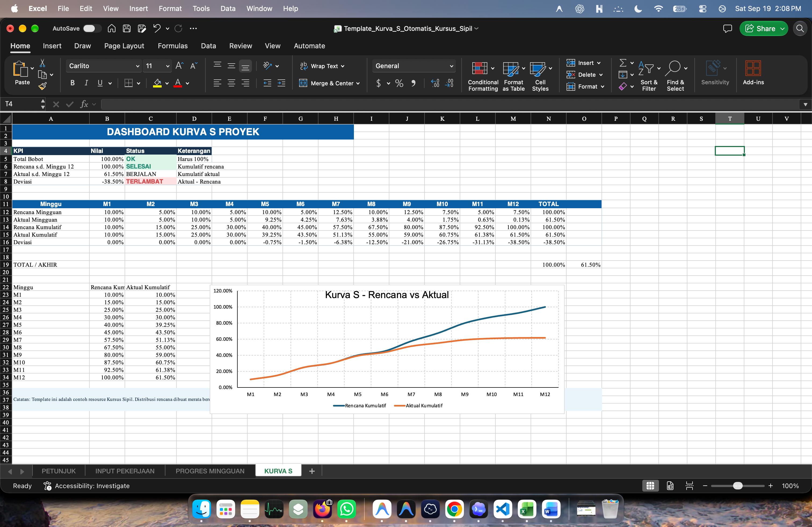Click the AutoSum sigma icon
The width and height of the screenshot is (812, 527).
coord(623,63)
